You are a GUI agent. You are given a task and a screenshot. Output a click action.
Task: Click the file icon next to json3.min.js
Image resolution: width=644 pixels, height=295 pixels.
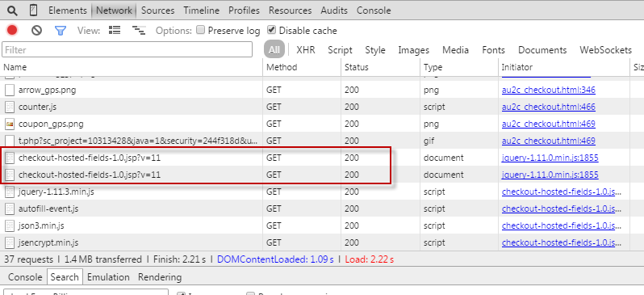click(x=10, y=225)
